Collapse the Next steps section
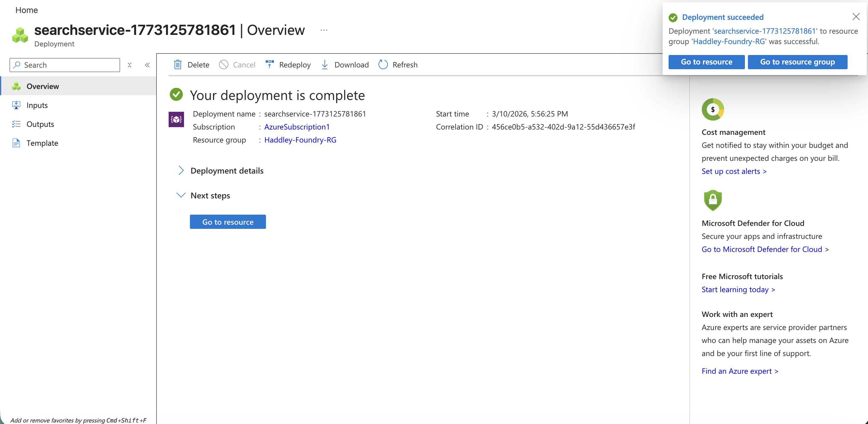The width and height of the screenshot is (868, 424). [181, 195]
